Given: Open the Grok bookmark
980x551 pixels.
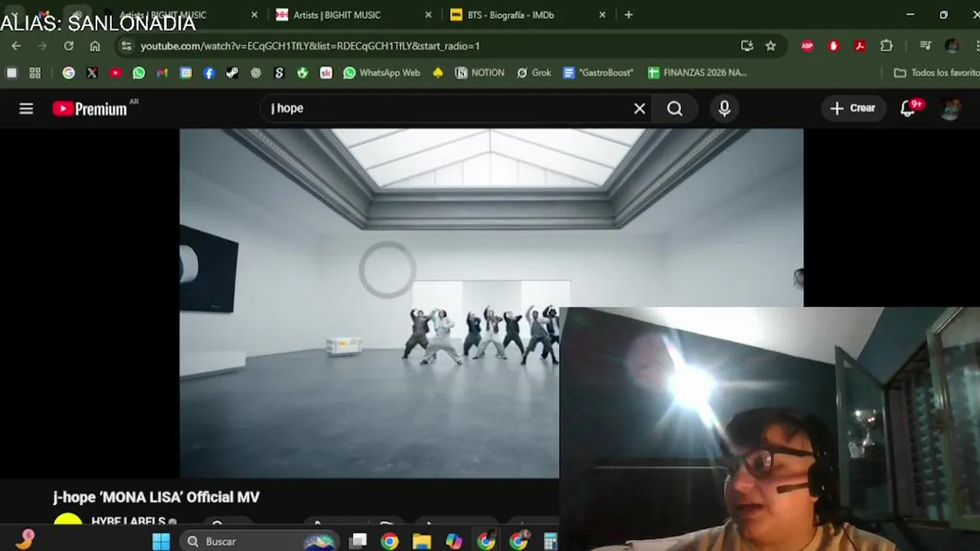Looking at the screenshot, I should pos(534,73).
